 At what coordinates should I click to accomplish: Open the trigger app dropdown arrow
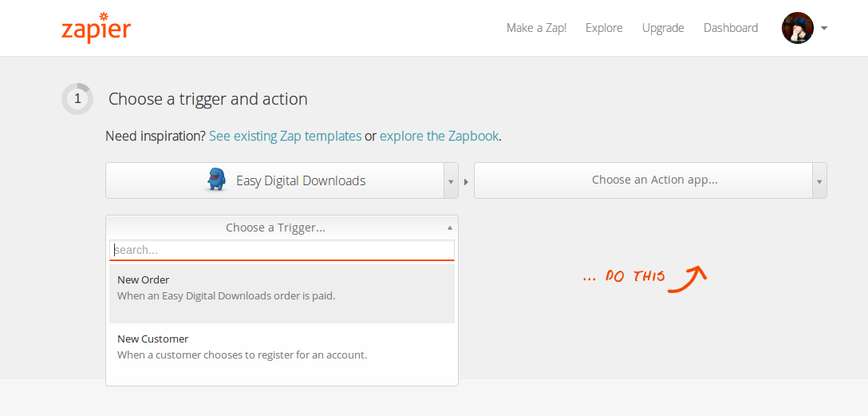tap(451, 181)
